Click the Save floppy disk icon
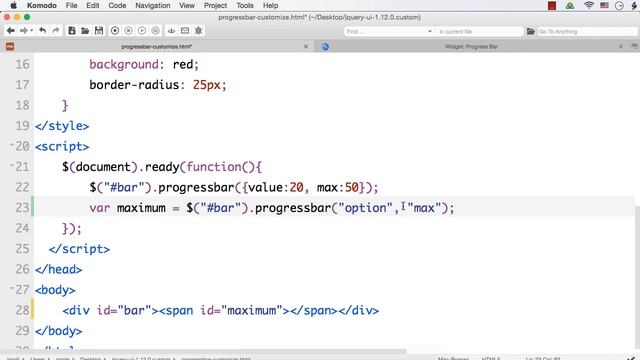Image resolution: width=640 pixels, height=360 pixels. [99, 31]
